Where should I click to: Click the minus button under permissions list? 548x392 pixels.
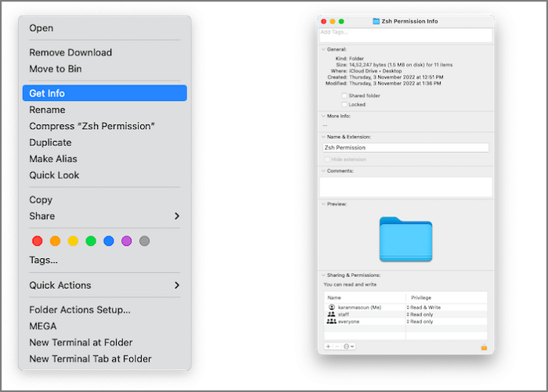click(337, 346)
